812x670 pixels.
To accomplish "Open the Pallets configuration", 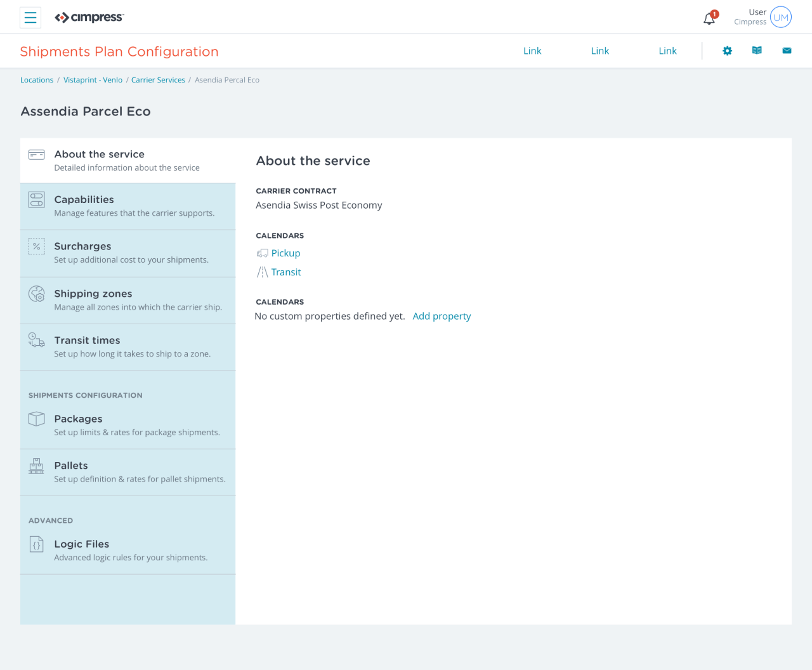I will click(x=128, y=473).
